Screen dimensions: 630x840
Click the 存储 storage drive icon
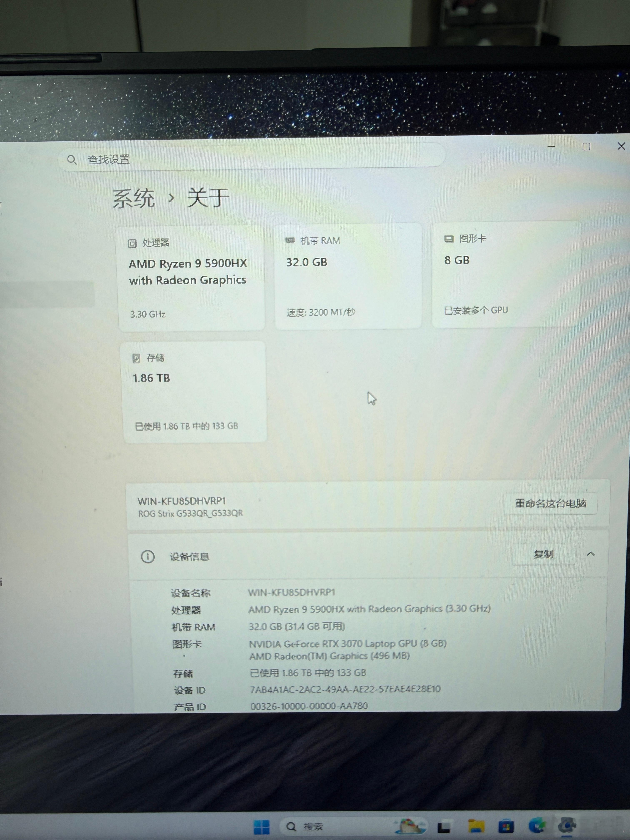pyautogui.click(x=136, y=358)
